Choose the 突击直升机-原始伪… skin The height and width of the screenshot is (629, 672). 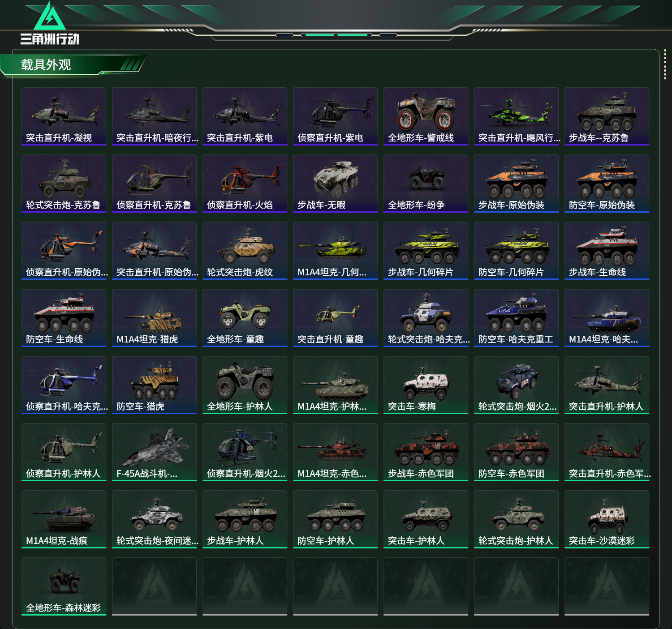pyautogui.click(x=155, y=251)
